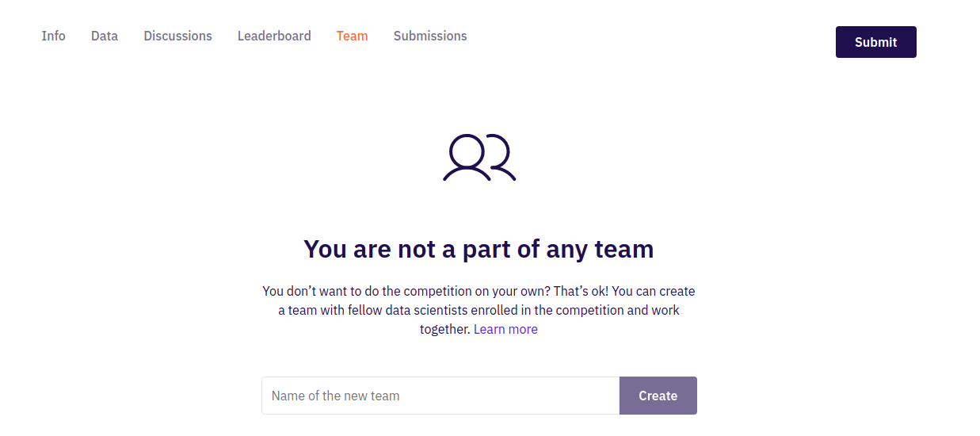Open the Submissions tab
This screenshot has width=980, height=436.
pos(430,36)
